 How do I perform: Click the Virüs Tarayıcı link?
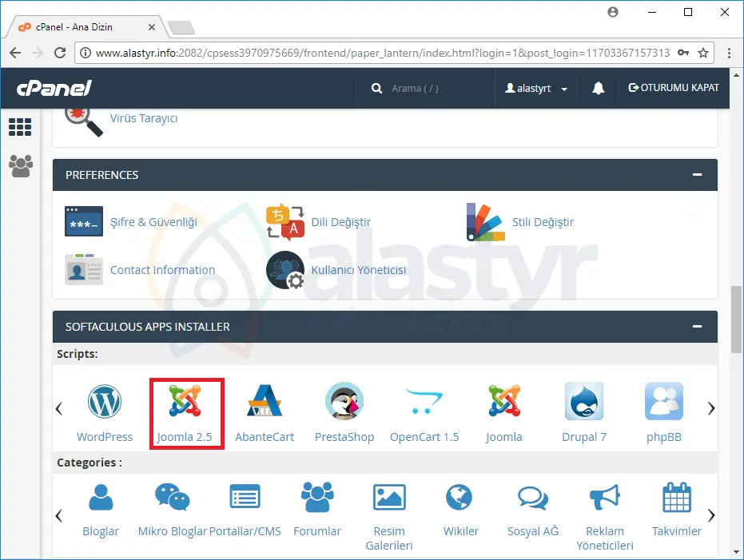[x=144, y=118]
